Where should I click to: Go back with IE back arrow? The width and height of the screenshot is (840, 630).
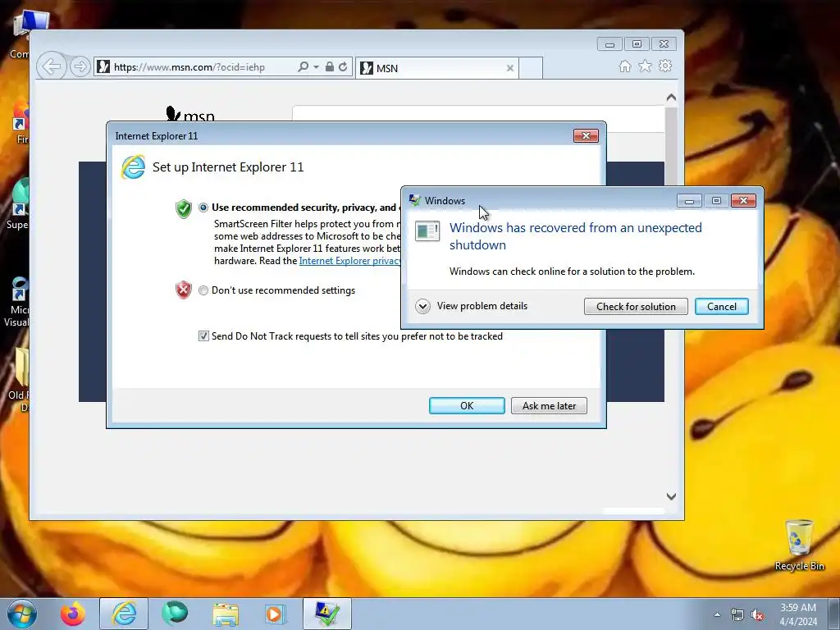[x=52, y=67]
